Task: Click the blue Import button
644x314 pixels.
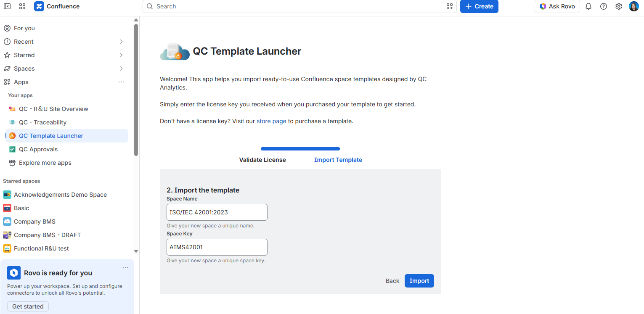Action: click(419, 281)
